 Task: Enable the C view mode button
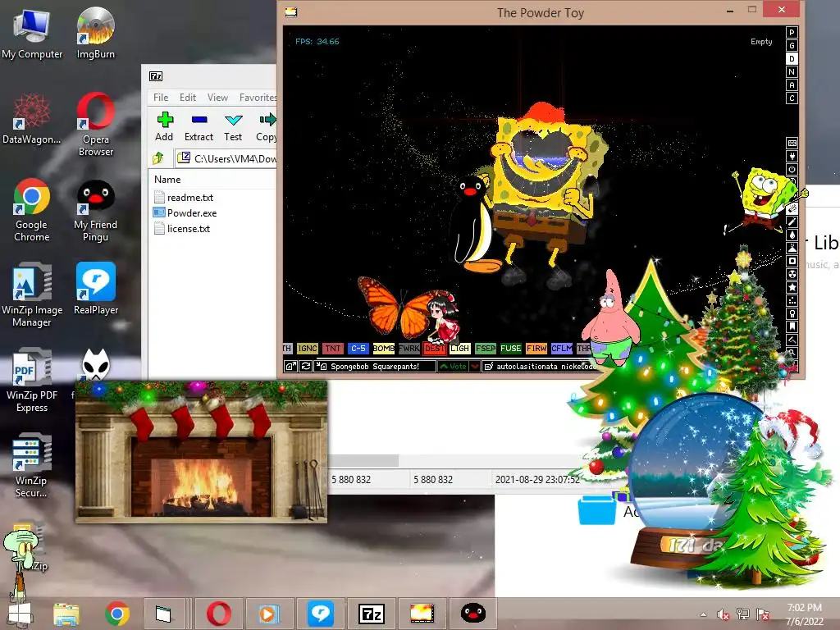(x=792, y=98)
